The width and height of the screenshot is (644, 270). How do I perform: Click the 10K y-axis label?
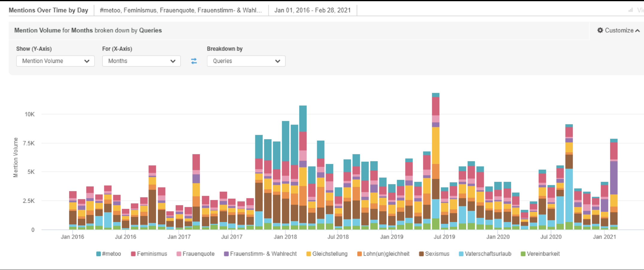(30, 114)
